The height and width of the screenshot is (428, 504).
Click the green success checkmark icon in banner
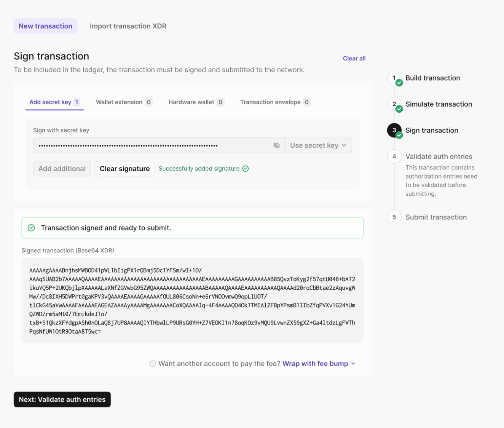(32, 228)
